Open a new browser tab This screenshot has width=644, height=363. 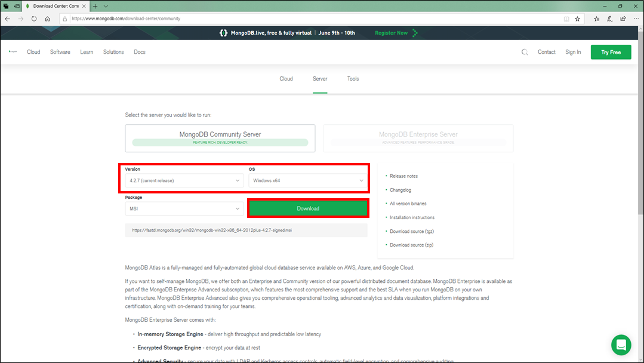tap(95, 6)
